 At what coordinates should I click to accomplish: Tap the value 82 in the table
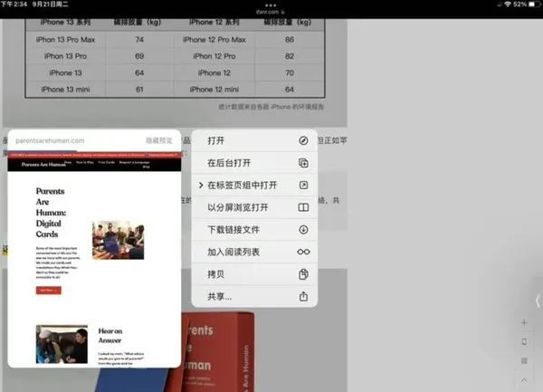click(290, 56)
